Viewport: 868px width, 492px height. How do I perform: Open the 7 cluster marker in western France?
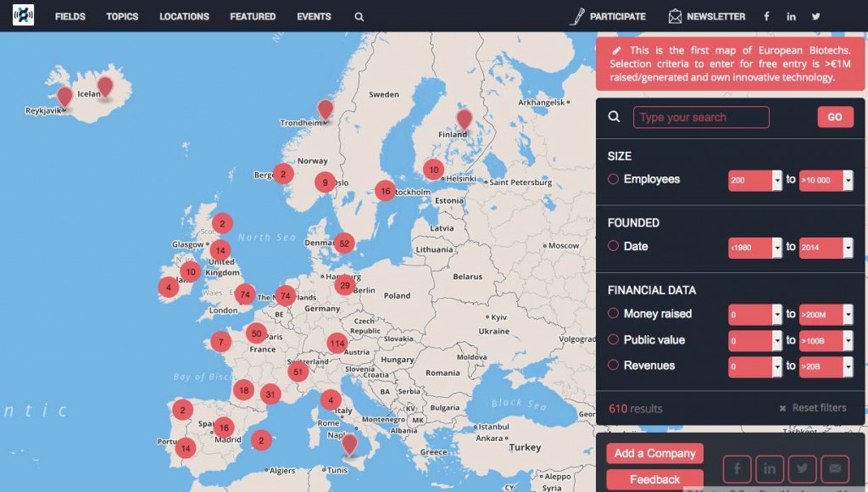221,342
